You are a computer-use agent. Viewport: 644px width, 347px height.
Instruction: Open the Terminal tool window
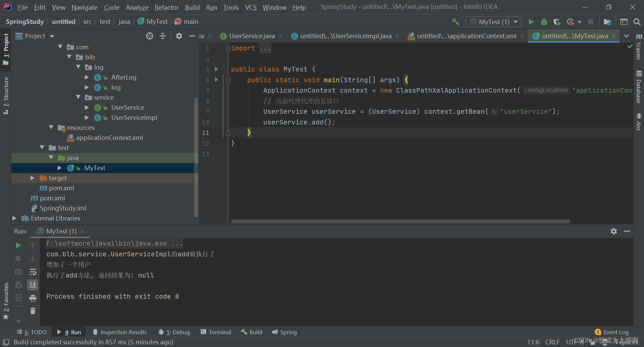(216, 332)
